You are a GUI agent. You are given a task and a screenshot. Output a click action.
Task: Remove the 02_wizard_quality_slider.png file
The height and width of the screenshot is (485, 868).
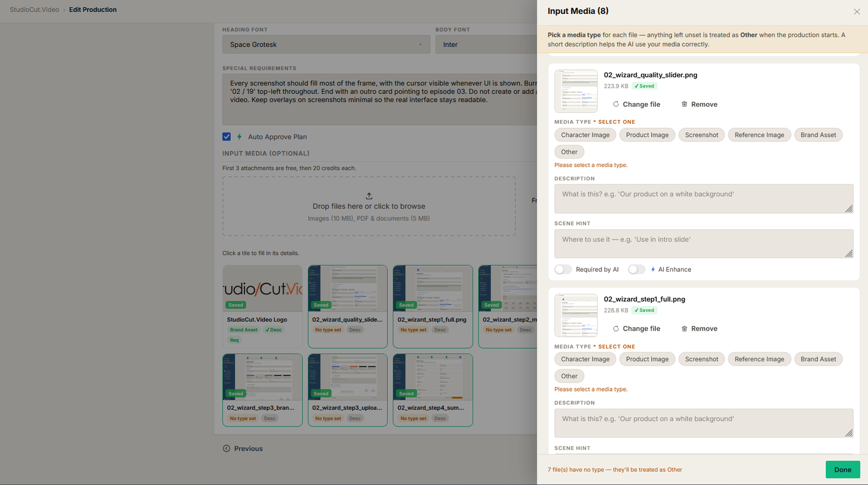point(699,104)
